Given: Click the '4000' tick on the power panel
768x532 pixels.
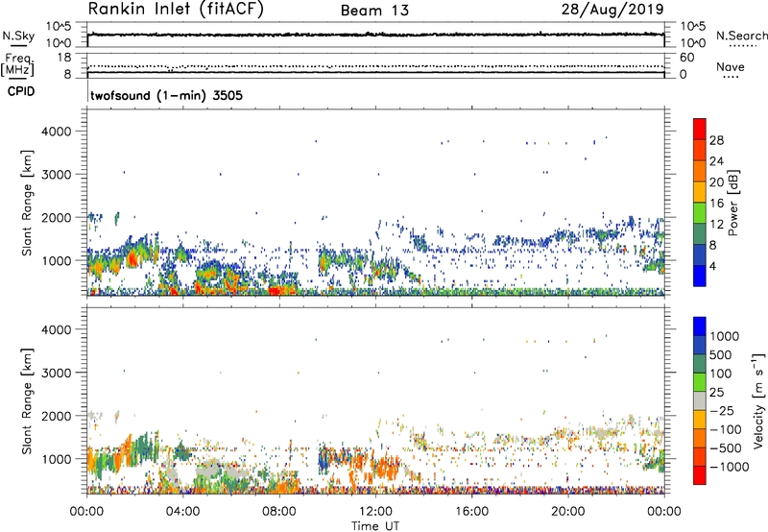Looking at the screenshot, I should (x=56, y=132).
